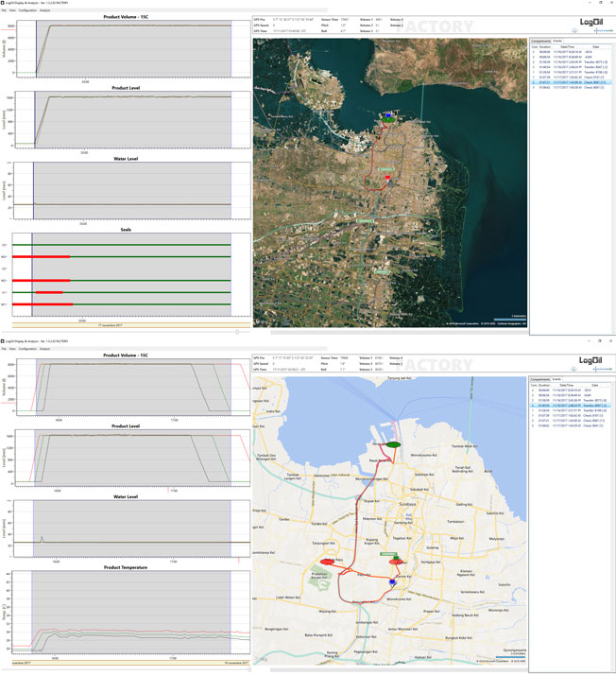This screenshot has height=676, width=616.
Task: Click the red pin marker on satellite map
Action: coord(386,177)
